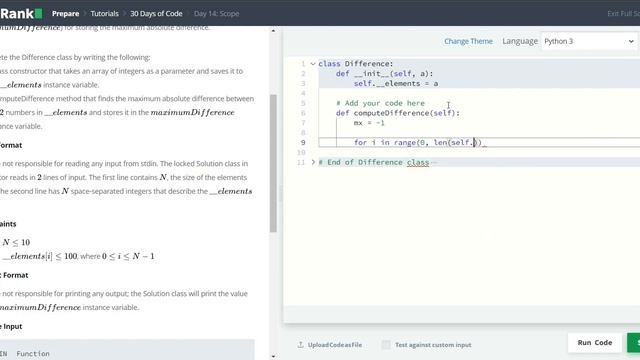
Task: Click the 'self.__elements = a' line
Action: coord(396,84)
